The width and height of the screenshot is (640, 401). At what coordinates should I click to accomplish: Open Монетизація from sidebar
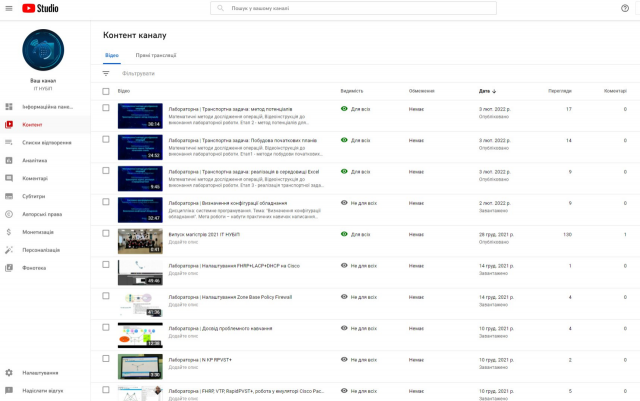click(x=38, y=232)
